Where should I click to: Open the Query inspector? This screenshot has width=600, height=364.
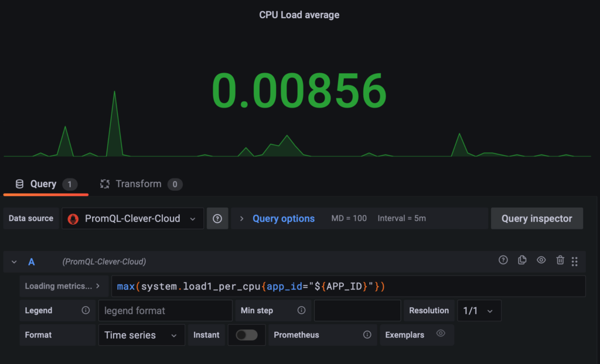pyautogui.click(x=536, y=218)
